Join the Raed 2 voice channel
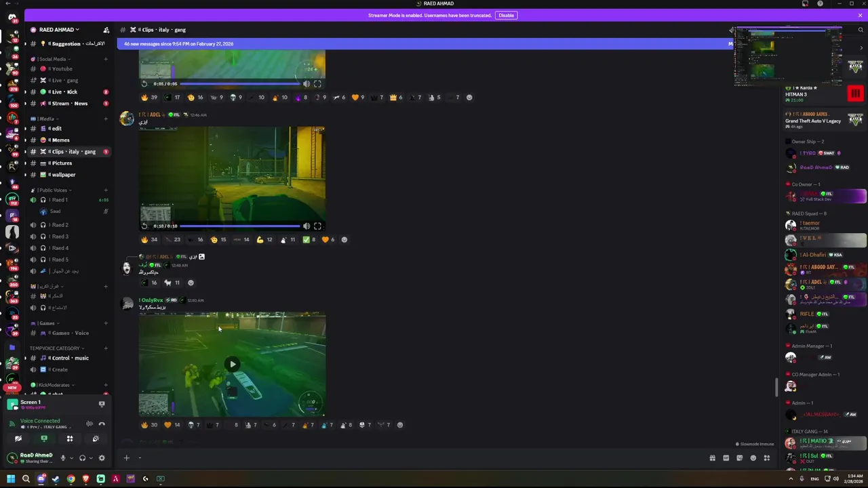This screenshot has width=868, height=488. tap(70, 224)
